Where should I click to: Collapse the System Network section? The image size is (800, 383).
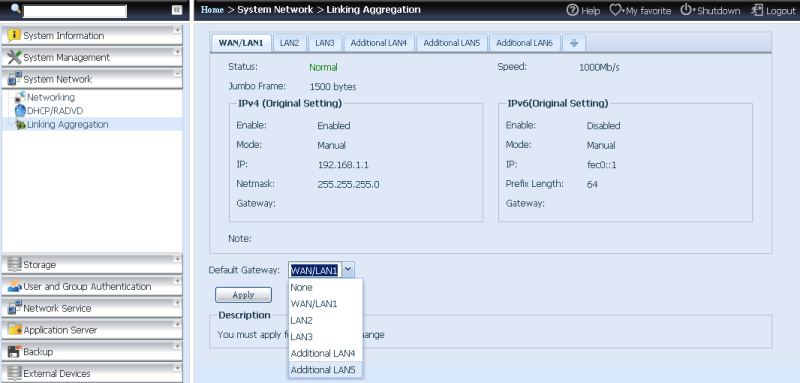(x=177, y=74)
